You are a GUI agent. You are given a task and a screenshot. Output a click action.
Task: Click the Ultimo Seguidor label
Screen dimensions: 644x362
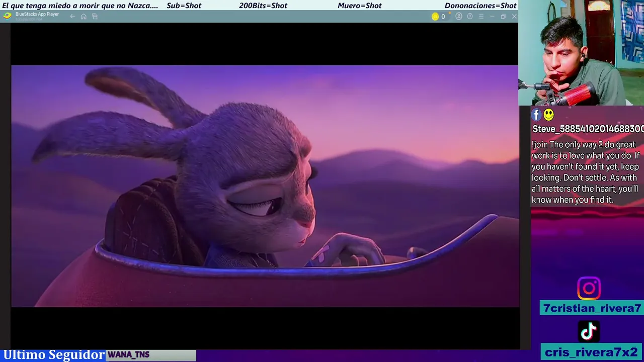point(53,355)
